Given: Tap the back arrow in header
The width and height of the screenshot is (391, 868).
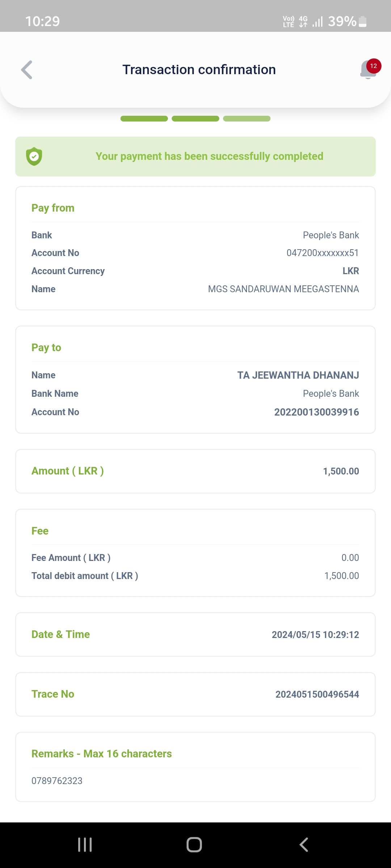Looking at the screenshot, I should [x=27, y=69].
